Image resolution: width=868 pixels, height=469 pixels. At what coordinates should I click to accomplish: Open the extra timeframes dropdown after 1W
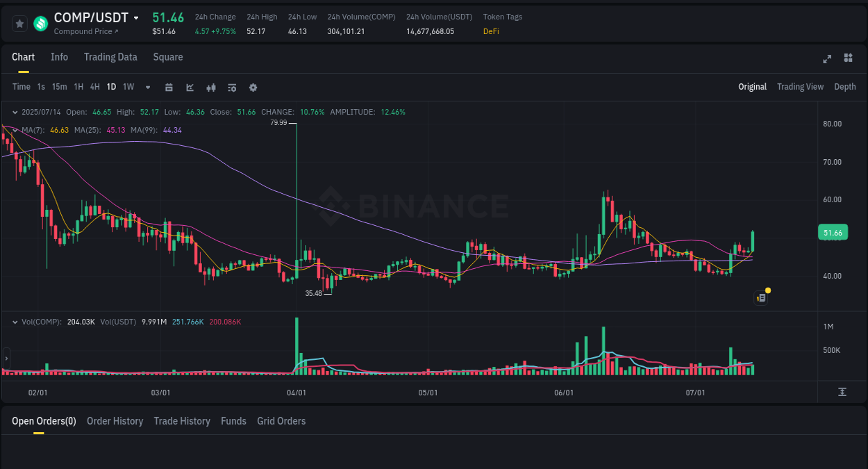click(x=147, y=87)
